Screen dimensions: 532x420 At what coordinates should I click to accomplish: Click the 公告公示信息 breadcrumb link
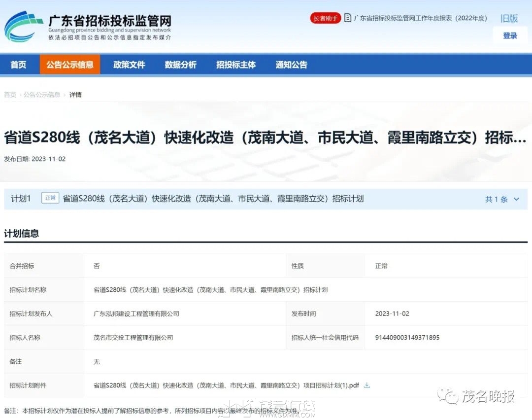(x=42, y=95)
